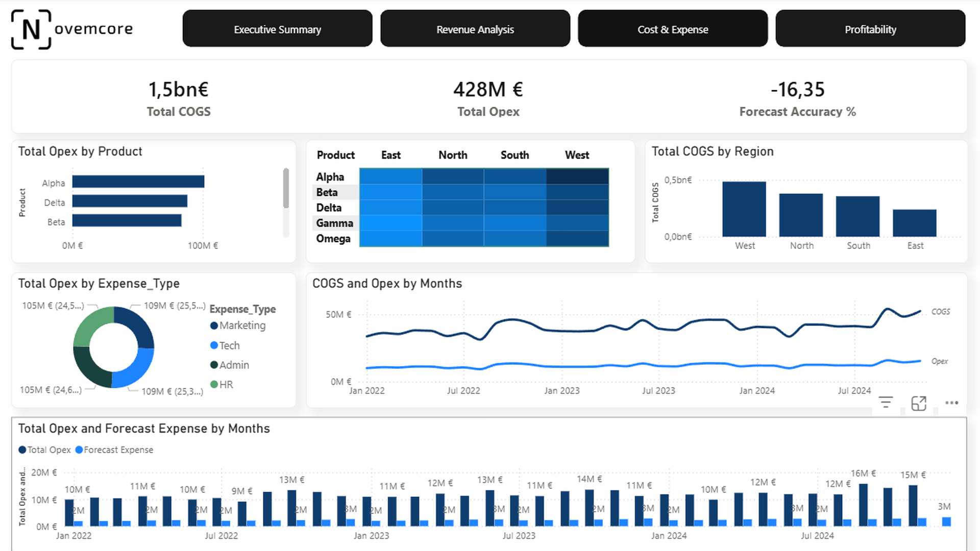Select the Delta bar in Opex chart
The image size is (980, 551).
(130, 201)
